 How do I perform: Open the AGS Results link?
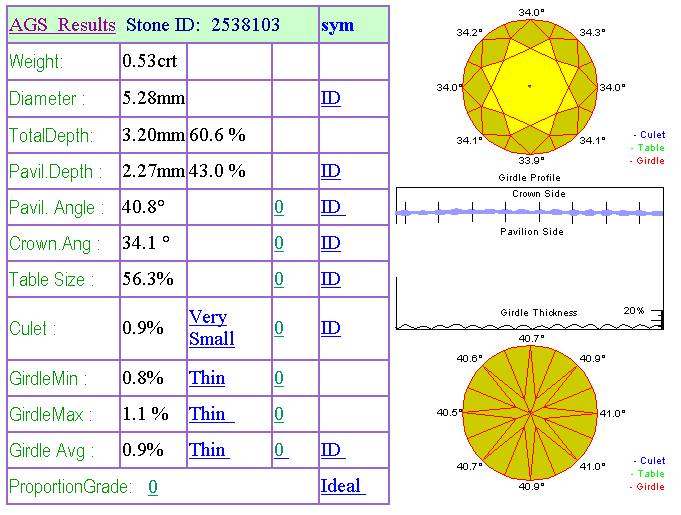[63, 25]
